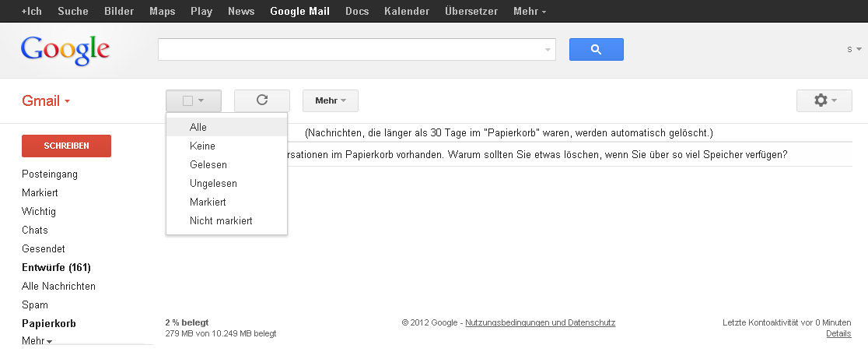Screen dimensions: 868x352
Task: Open the account menu labeled s
Action: coord(854,49)
